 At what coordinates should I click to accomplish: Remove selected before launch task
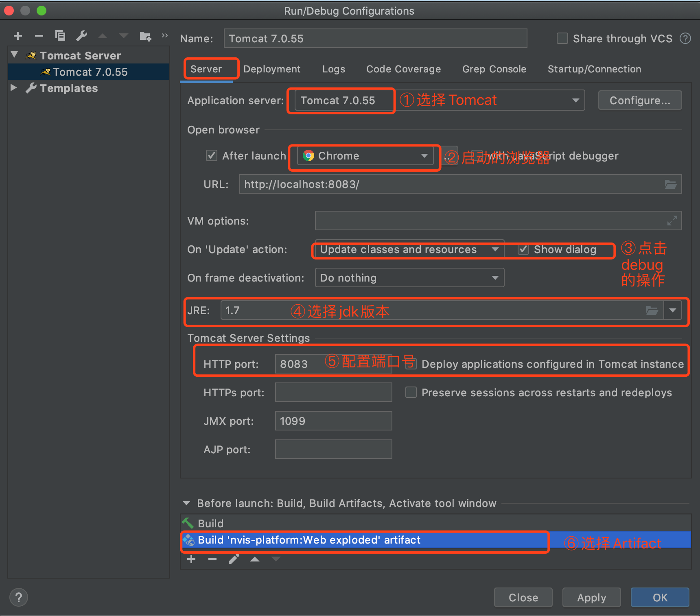[212, 559]
